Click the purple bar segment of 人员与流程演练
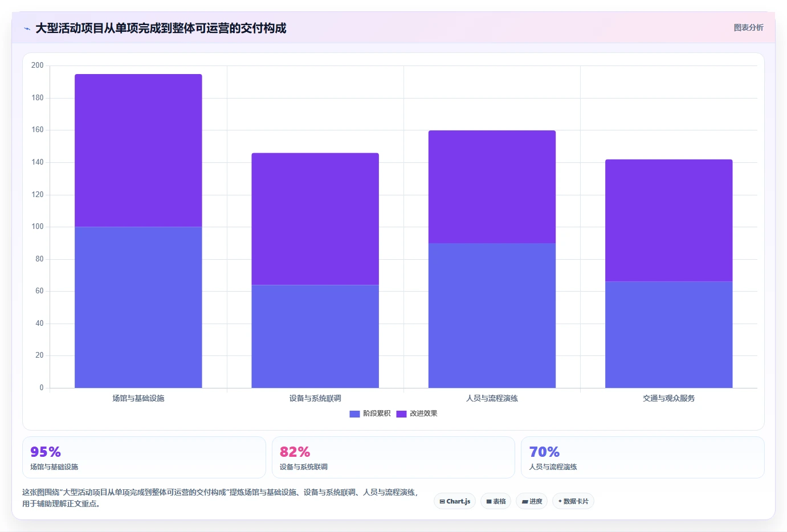The width and height of the screenshot is (787, 532). 492,187
